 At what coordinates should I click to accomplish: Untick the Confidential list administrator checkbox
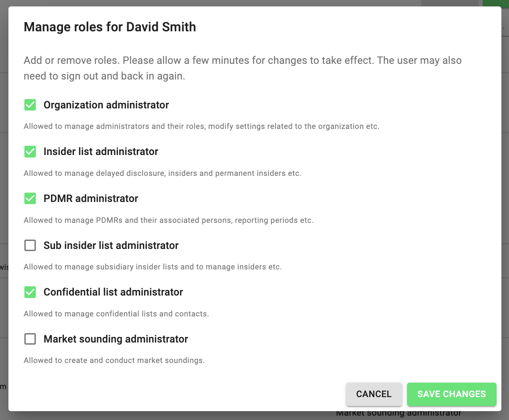(30, 292)
